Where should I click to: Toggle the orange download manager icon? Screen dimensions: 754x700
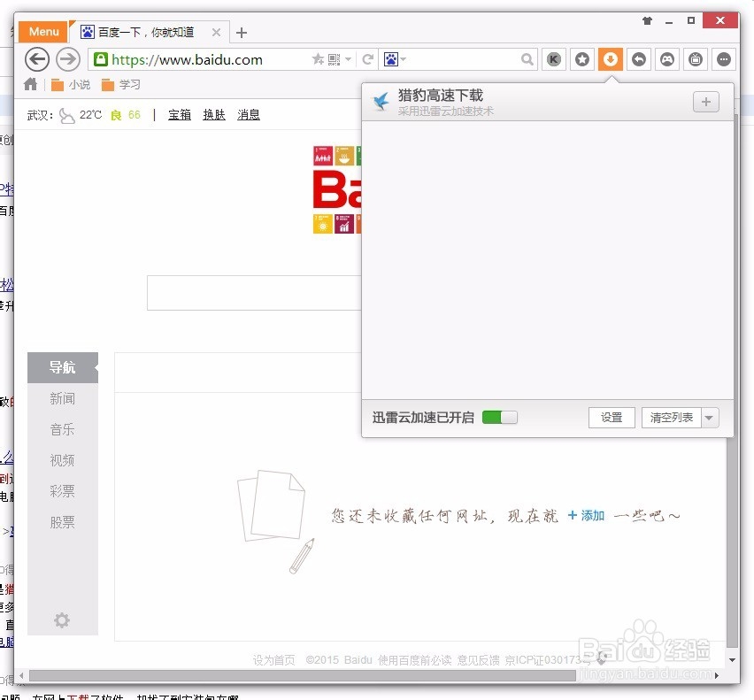611,59
